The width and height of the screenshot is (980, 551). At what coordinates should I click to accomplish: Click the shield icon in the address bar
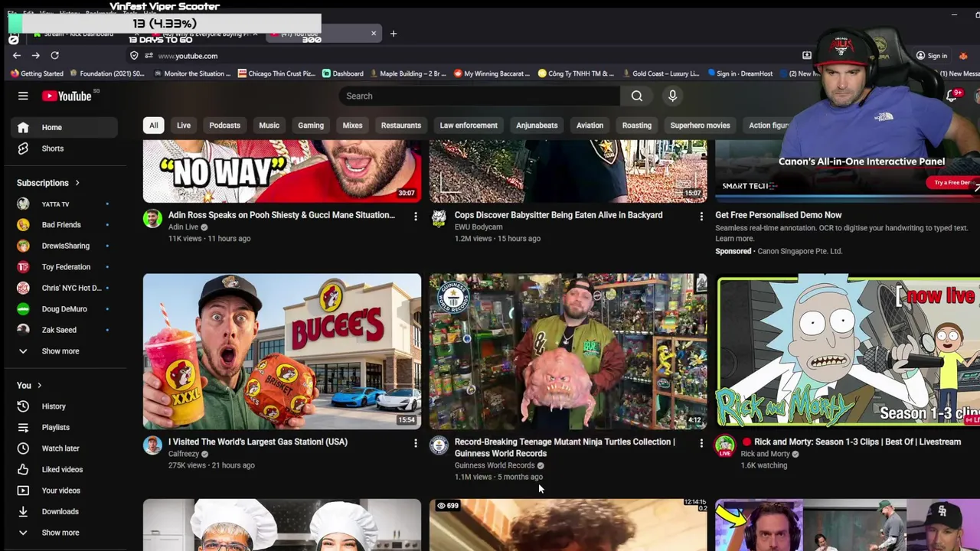tap(134, 56)
